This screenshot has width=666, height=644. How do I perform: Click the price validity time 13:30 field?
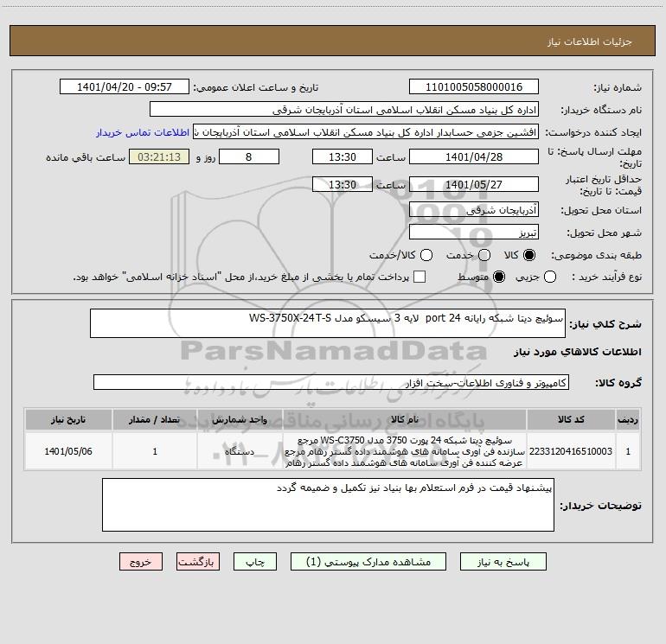[343, 184]
